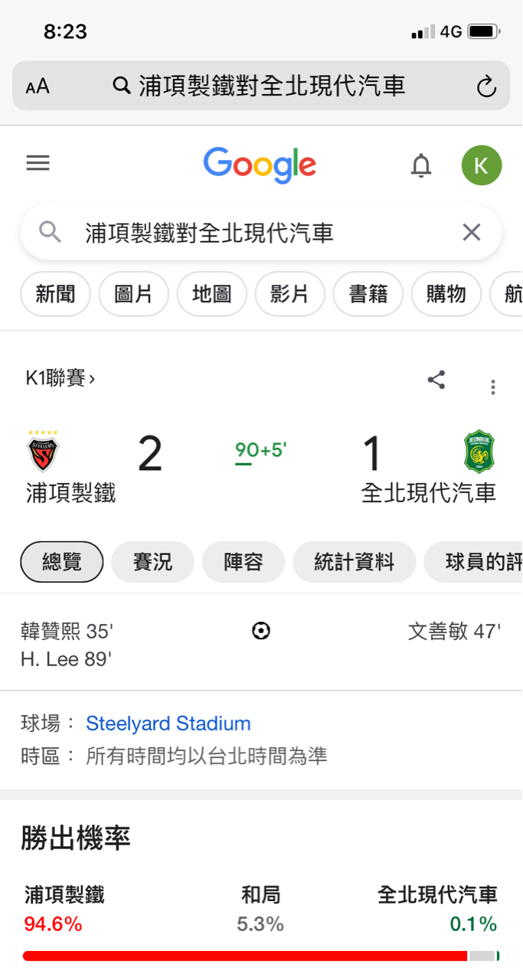The width and height of the screenshot is (523, 980).
Task: Tap the Pohang Steelers team crest
Action: [44, 452]
